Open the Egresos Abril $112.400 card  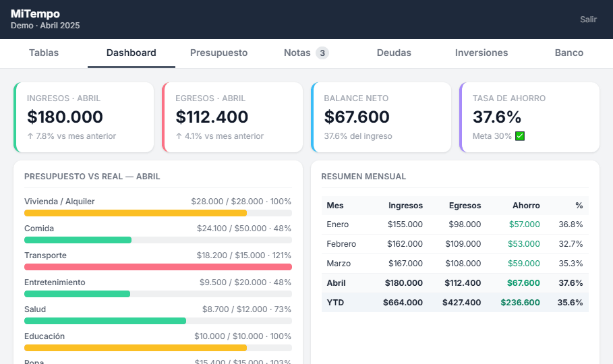click(232, 117)
